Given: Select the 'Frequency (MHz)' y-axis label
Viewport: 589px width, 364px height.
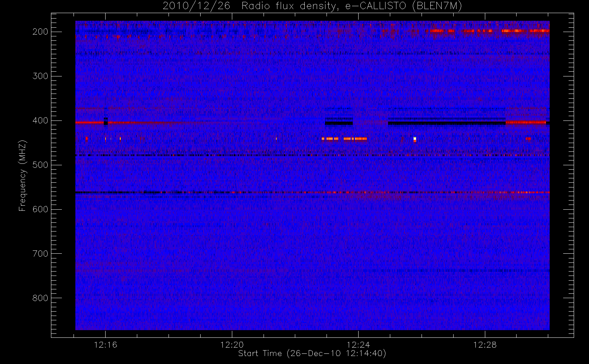Looking at the screenshot, I should point(23,175).
